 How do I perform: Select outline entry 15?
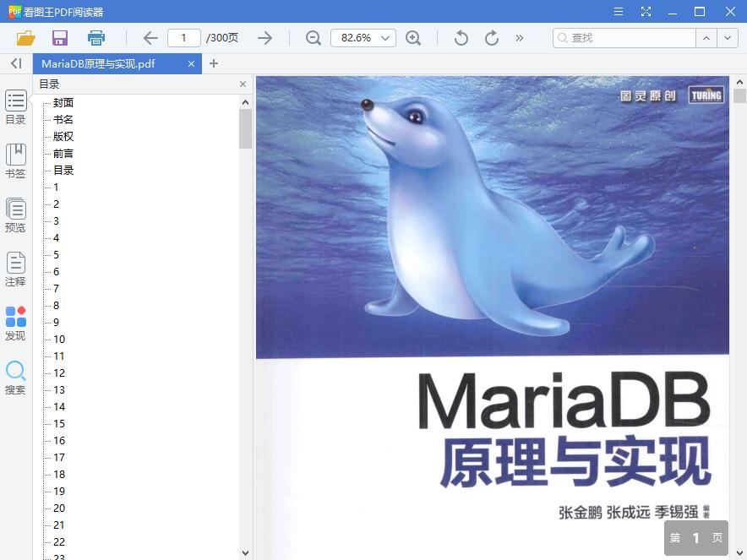point(59,424)
